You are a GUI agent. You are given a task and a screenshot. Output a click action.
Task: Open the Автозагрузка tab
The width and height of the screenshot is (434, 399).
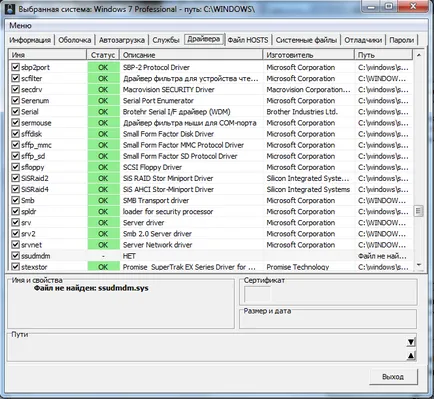(x=122, y=40)
